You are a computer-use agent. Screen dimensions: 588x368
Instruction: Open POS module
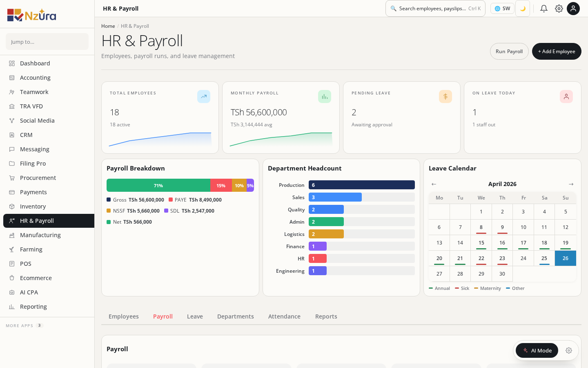[49, 264]
